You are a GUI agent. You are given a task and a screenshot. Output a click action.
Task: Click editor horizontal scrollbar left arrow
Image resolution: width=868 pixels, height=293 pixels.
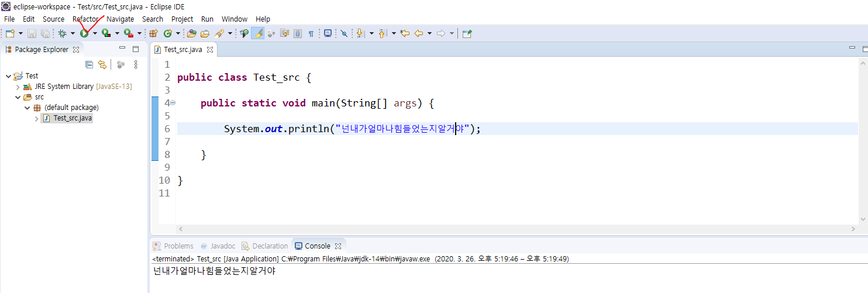181,229
